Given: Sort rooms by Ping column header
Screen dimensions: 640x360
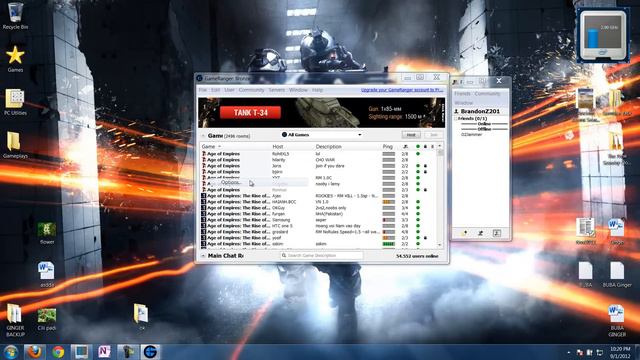Looking at the screenshot, I should pos(388,147).
